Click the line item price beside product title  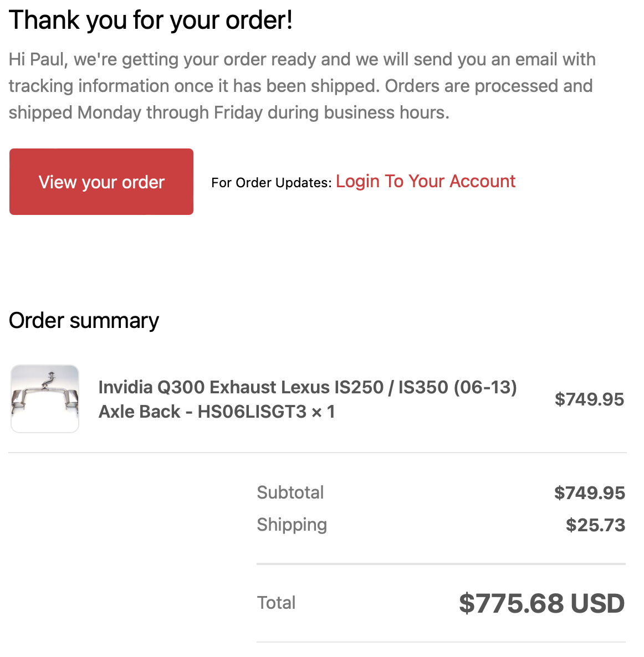589,399
